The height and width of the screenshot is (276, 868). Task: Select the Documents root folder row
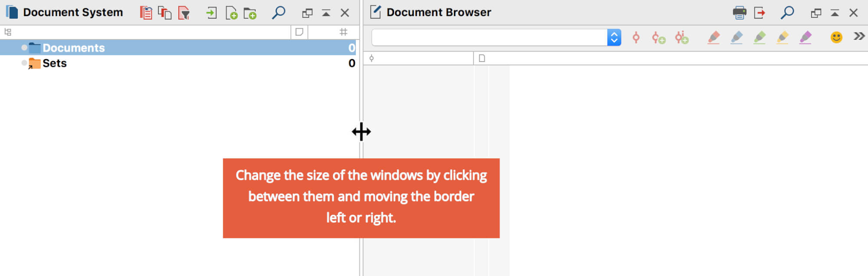[x=178, y=48]
